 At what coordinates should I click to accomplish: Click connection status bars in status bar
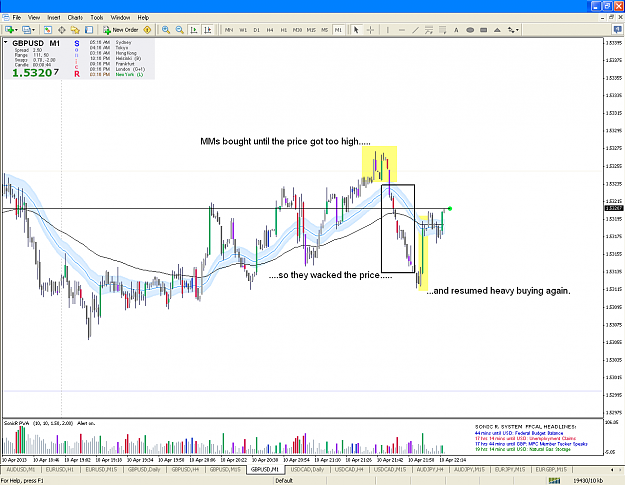[554, 481]
